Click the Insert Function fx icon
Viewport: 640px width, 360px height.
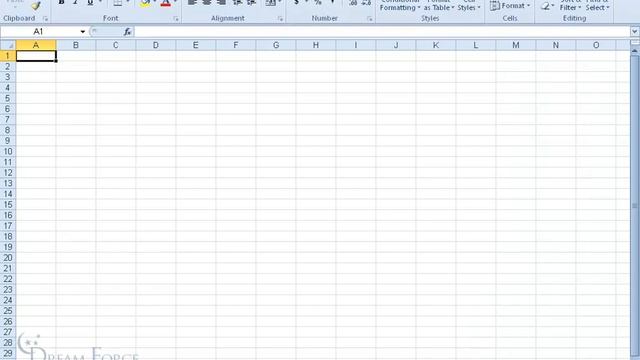127,32
